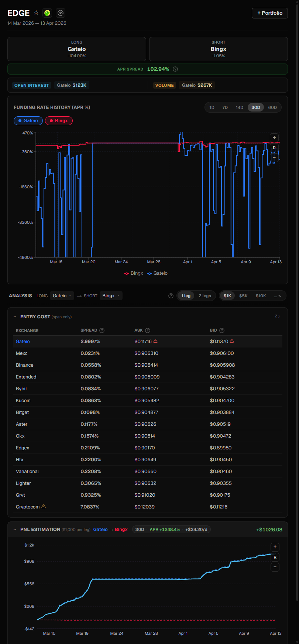Click warning icon next to Gateio ask price

[155, 341]
